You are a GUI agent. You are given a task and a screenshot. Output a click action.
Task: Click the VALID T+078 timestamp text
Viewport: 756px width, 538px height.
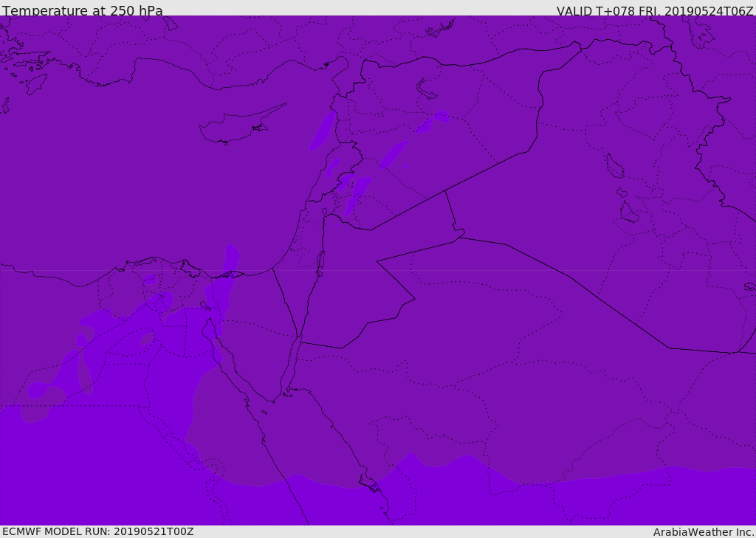pyautogui.click(x=655, y=11)
